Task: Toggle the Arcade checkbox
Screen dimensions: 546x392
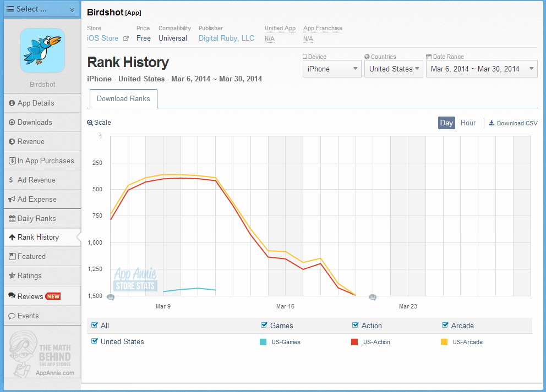Action: coord(445,325)
